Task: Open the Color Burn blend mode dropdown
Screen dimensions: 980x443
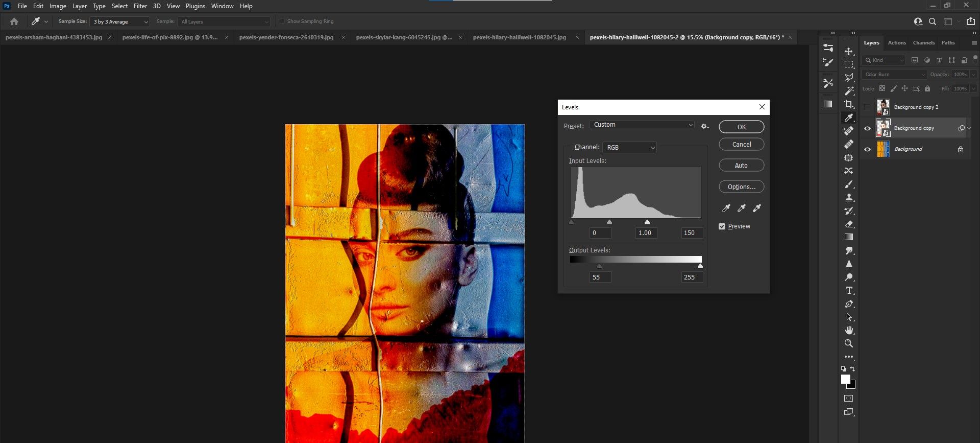Action: click(894, 75)
